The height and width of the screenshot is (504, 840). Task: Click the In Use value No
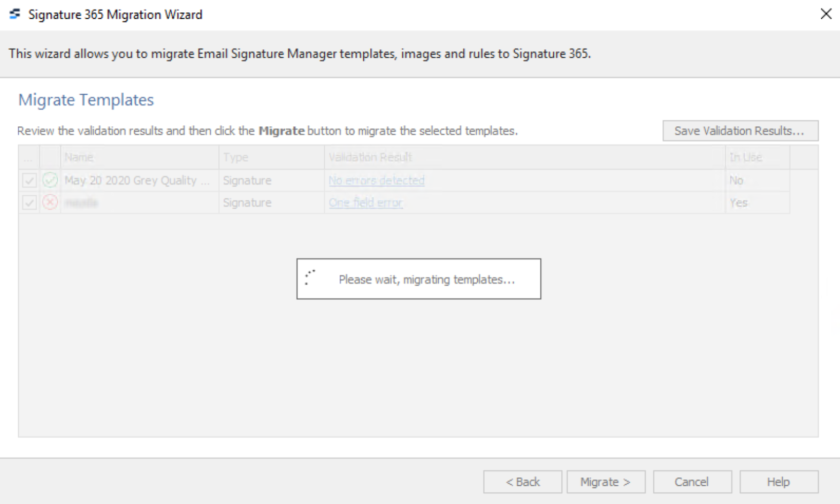(x=736, y=180)
